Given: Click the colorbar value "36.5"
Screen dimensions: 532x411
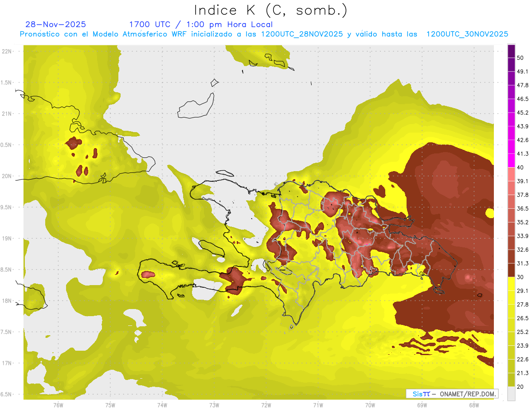Looking at the screenshot, I should click(523, 208).
